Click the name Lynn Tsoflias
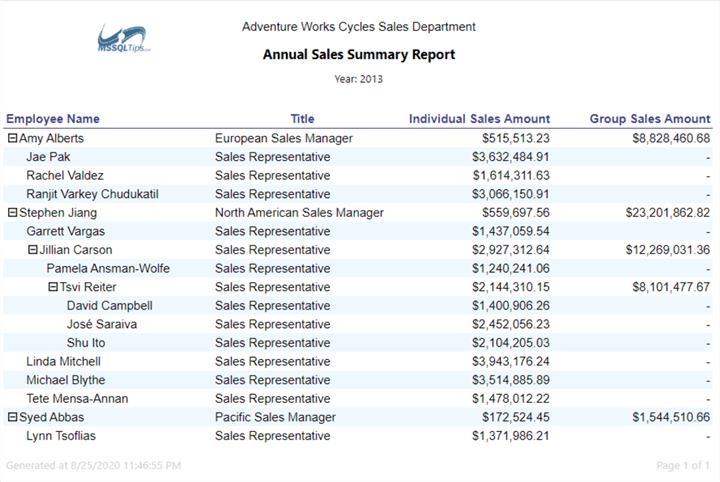This screenshot has width=720, height=482. coord(61,436)
